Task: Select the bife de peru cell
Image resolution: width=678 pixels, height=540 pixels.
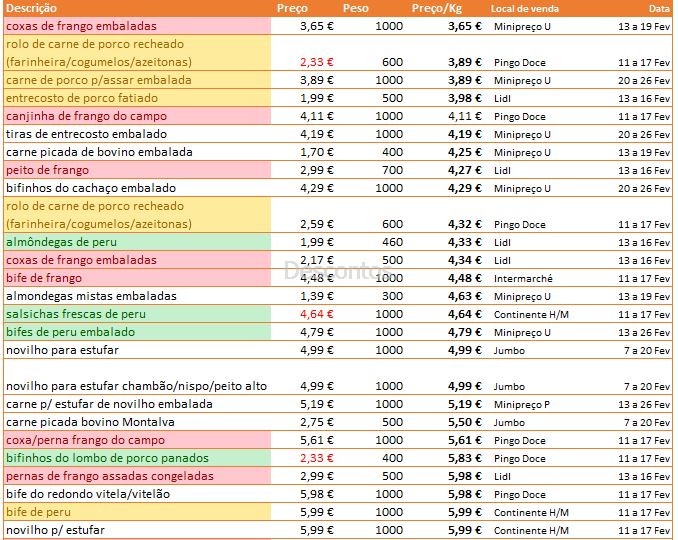Action: pos(138,512)
